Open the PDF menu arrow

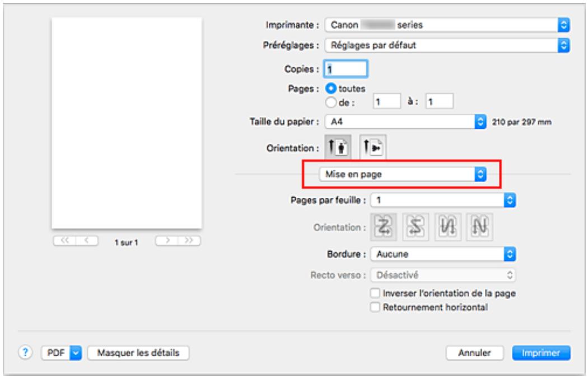tap(76, 352)
